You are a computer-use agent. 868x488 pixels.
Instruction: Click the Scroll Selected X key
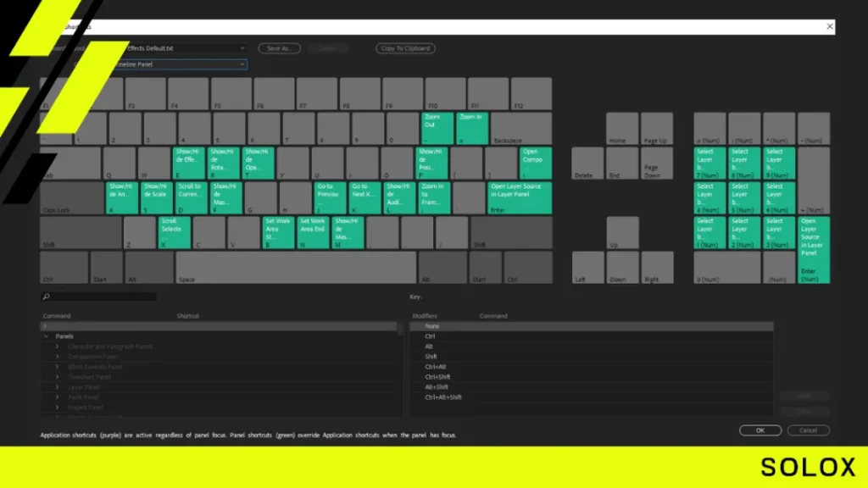click(x=174, y=233)
